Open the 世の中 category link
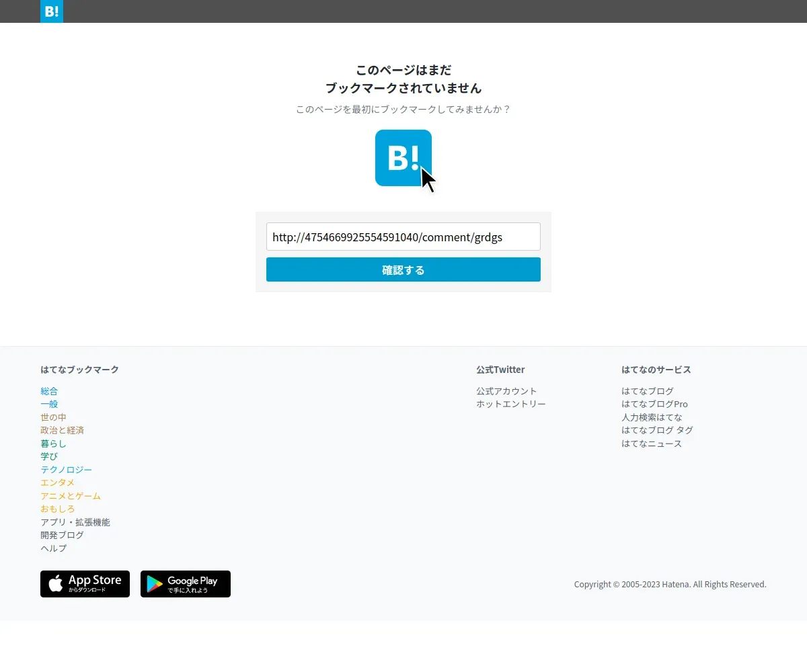Screen dimensions: 807x672 [x=53, y=417]
